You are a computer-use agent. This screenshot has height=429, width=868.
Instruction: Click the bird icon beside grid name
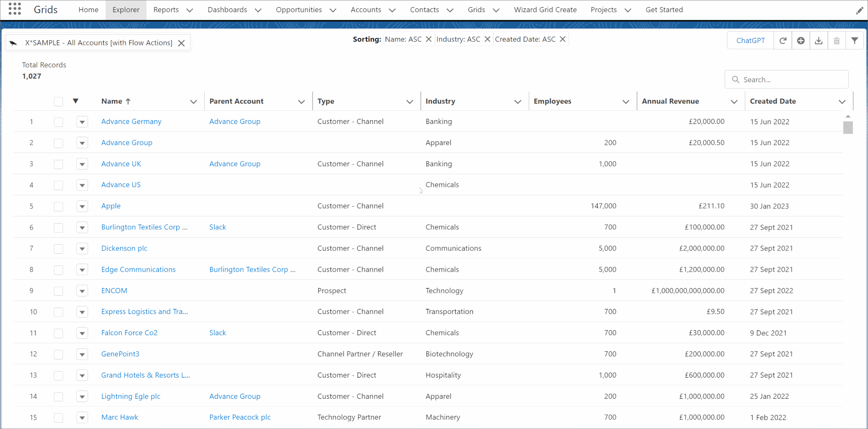click(x=13, y=43)
